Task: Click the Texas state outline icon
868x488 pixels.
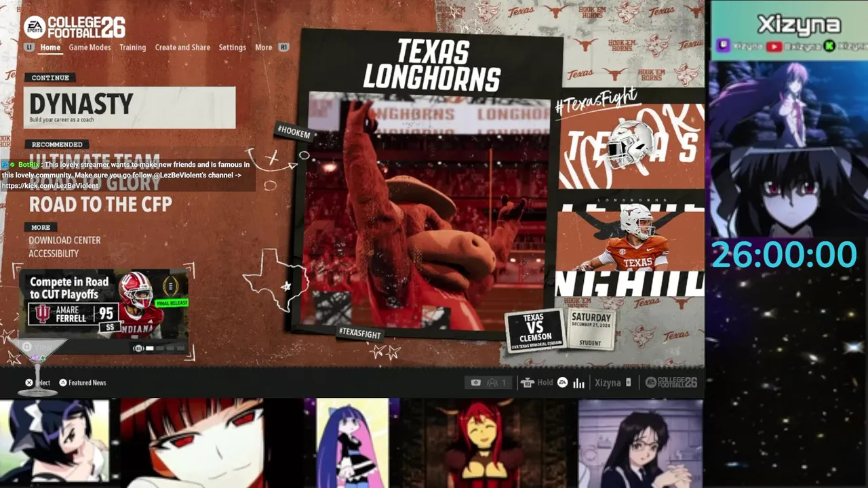Action: click(276, 279)
